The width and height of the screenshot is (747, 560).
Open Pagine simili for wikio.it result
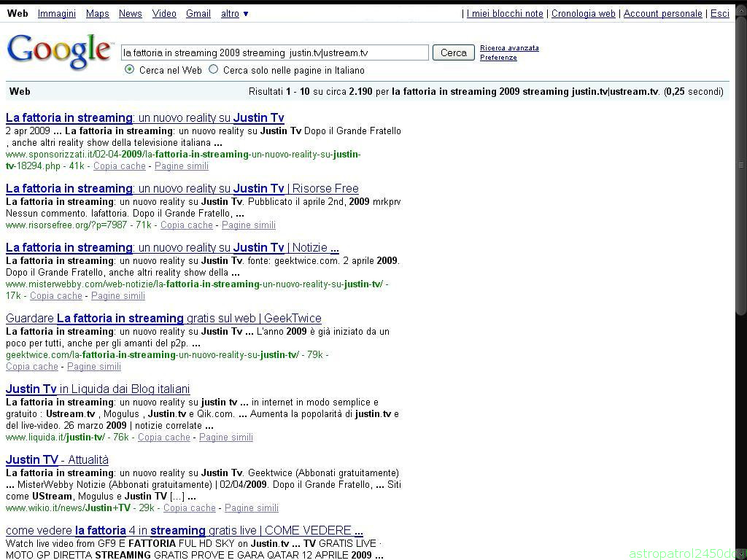(x=252, y=508)
